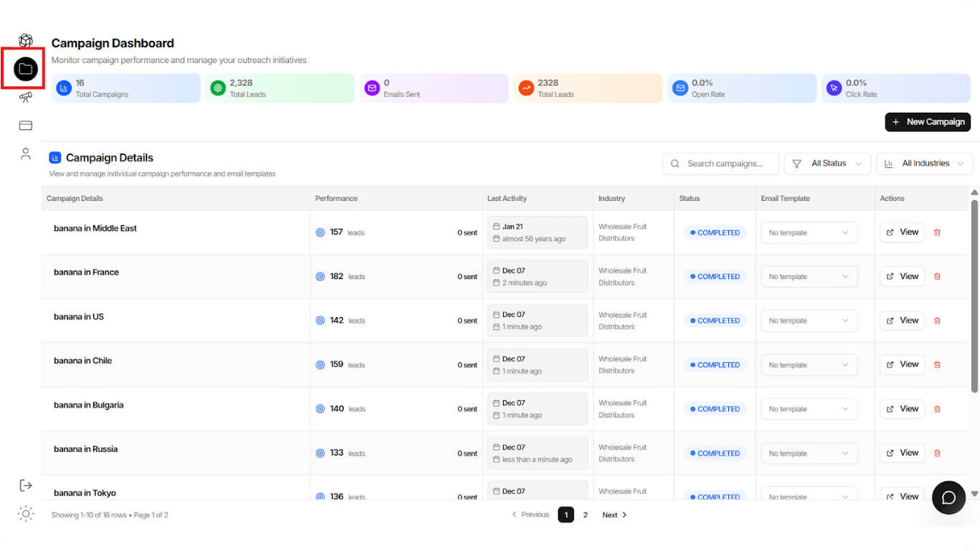Delete the banana in Middle East campaign
980x551 pixels.
tap(937, 232)
